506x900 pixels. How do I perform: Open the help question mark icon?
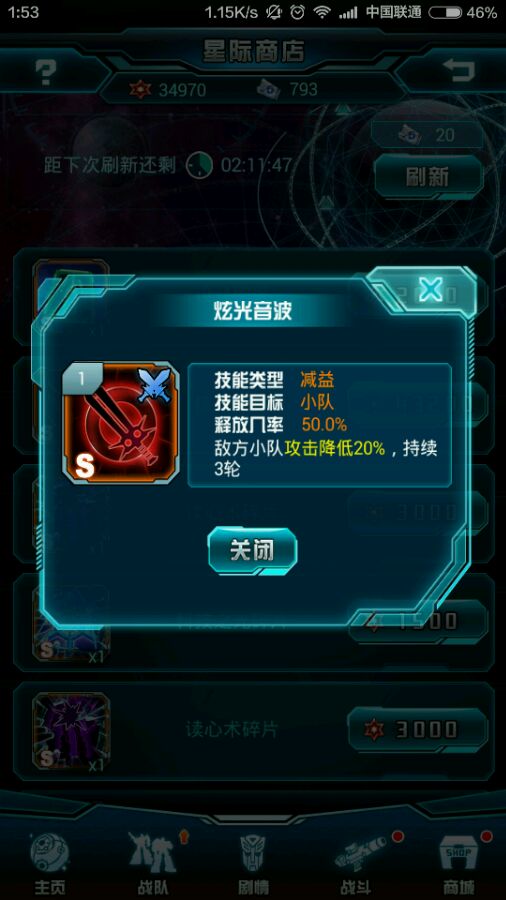point(46,72)
